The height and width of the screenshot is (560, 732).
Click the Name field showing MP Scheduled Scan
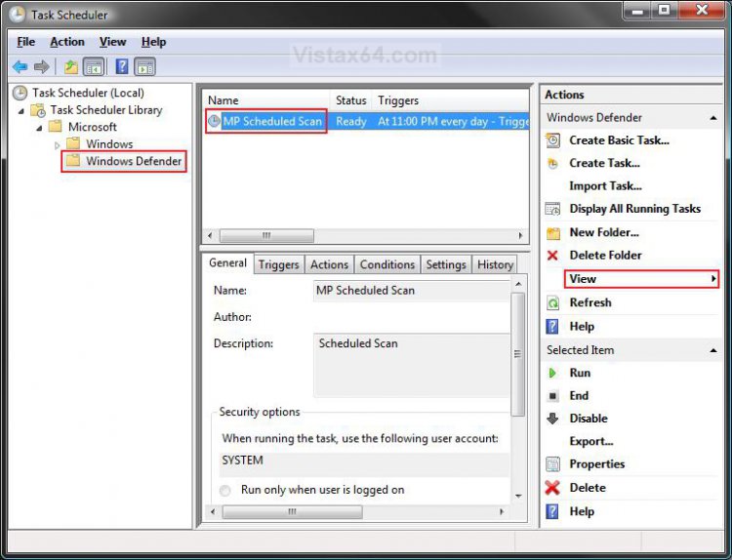pos(411,291)
